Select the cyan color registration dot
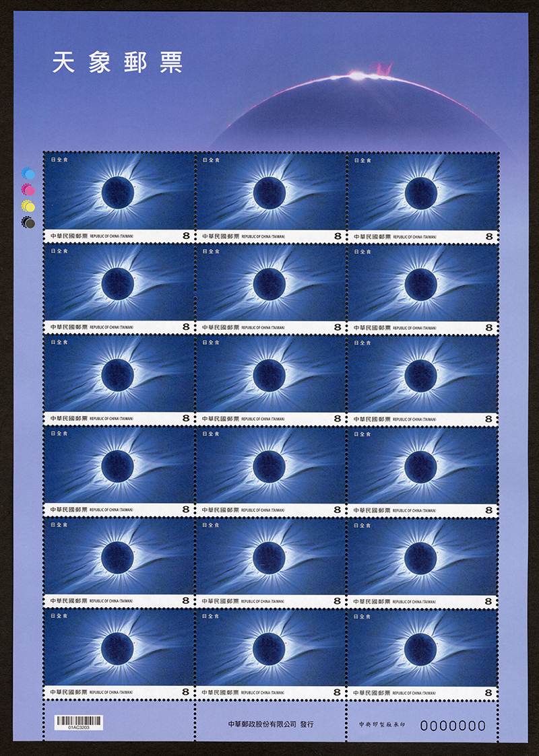 point(28,174)
